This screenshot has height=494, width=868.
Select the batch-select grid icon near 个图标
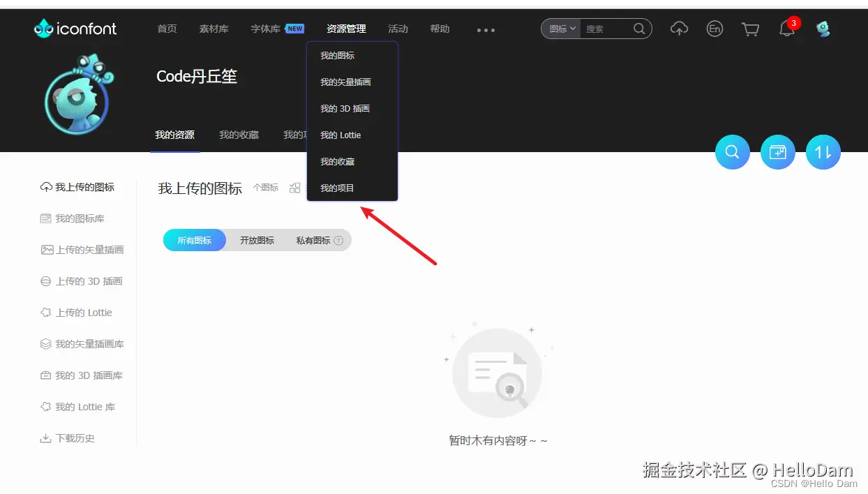coord(294,187)
